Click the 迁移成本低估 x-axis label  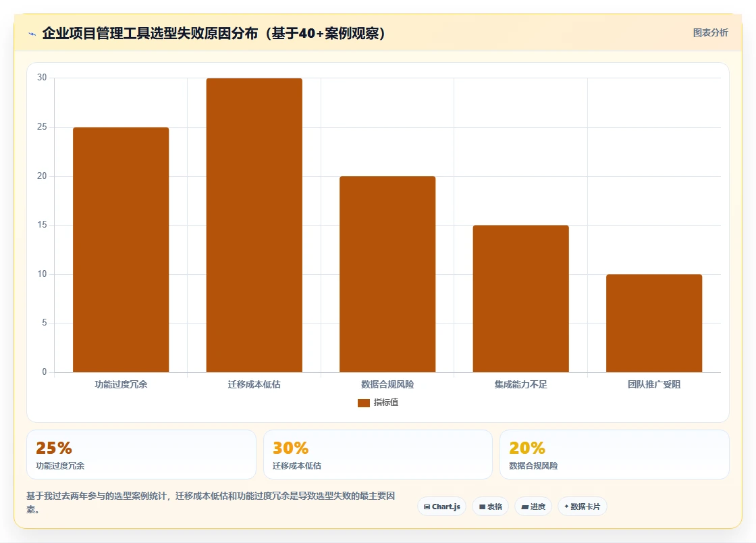tap(254, 384)
